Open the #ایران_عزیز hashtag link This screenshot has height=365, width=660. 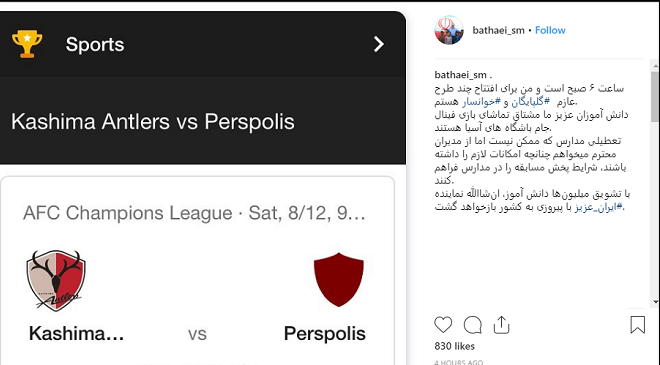[x=598, y=207]
